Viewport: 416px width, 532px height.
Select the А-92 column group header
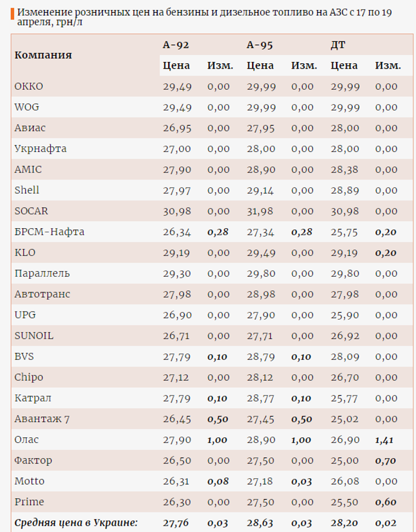tap(176, 44)
